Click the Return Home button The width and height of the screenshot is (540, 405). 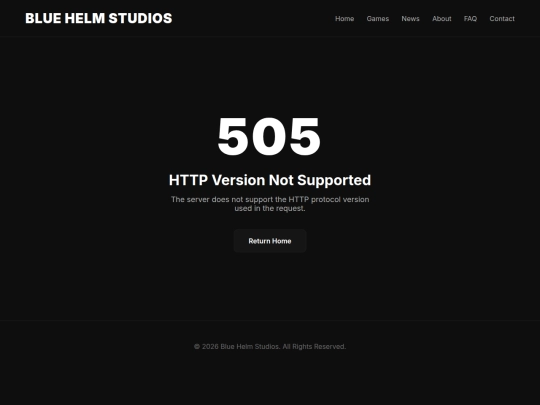point(270,241)
